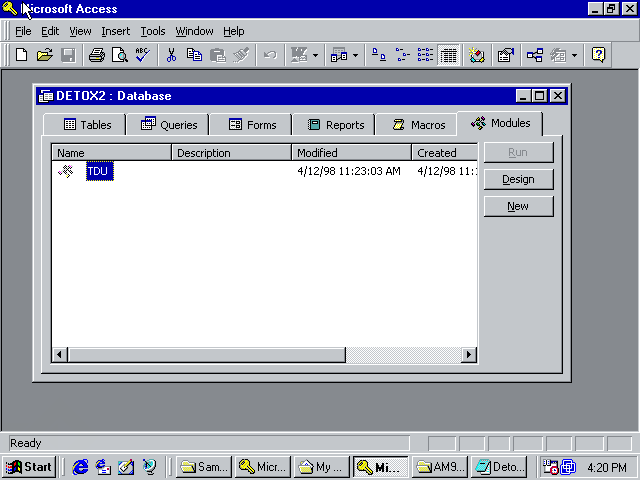Screen dimensions: 640x480
Task: Click the horizontal scrollbar left arrow
Action: [x=60, y=355]
